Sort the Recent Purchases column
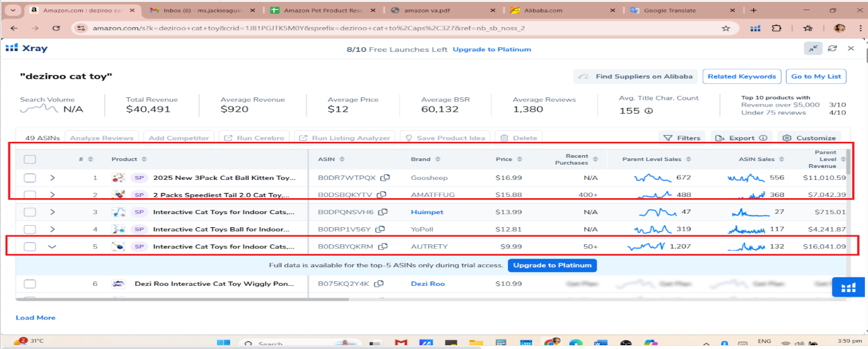The height and width of the screenshot is (349, 868). pos(595,159)
